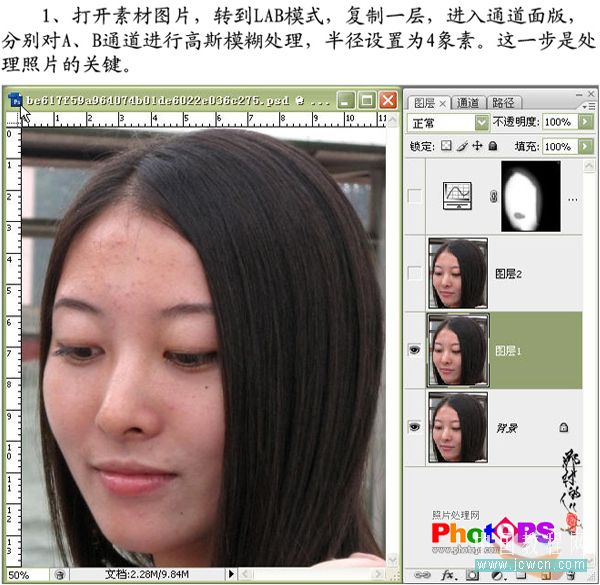Click the delete layer trash icon
600x585 pixels.
[x=570, y=575]
